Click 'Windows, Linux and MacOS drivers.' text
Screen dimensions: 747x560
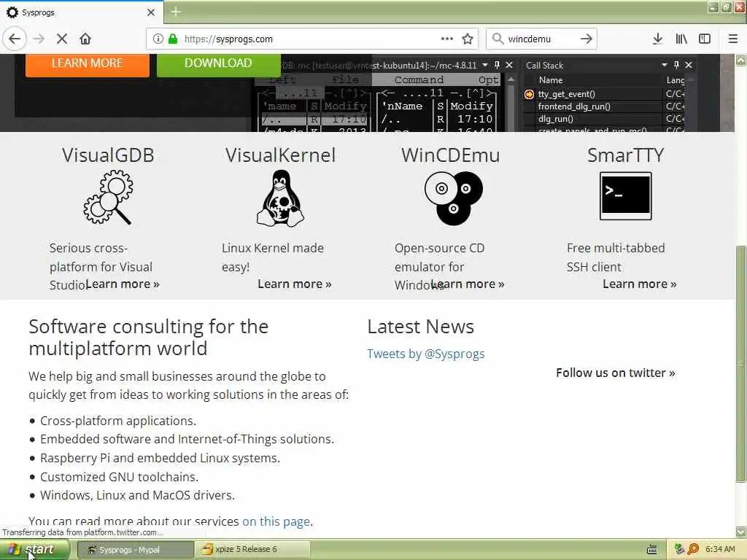[137, 495]
